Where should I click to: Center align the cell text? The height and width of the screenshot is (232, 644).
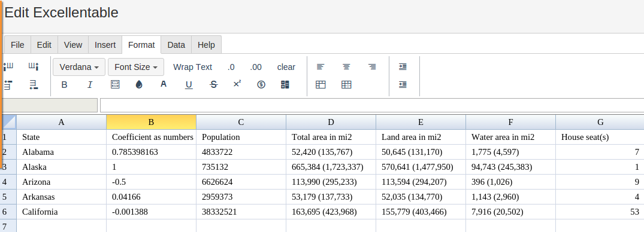(347, 67)
